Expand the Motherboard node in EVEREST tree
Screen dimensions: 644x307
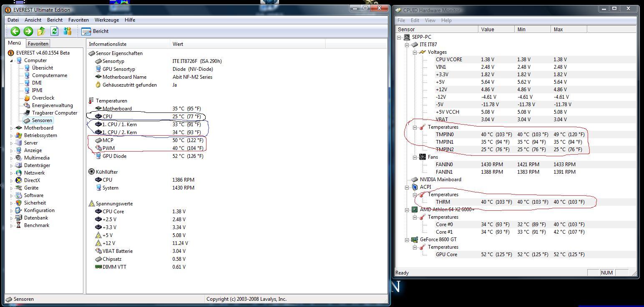(12, 128)
